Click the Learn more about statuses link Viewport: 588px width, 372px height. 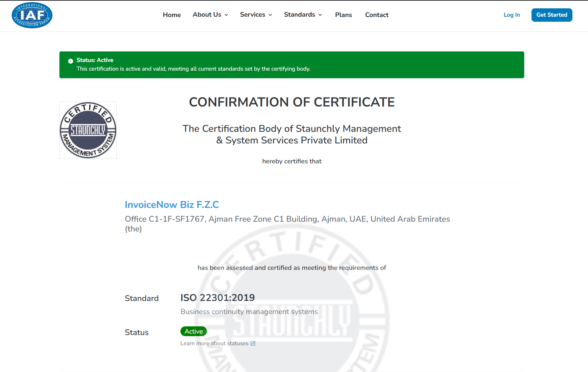(214, 343)
